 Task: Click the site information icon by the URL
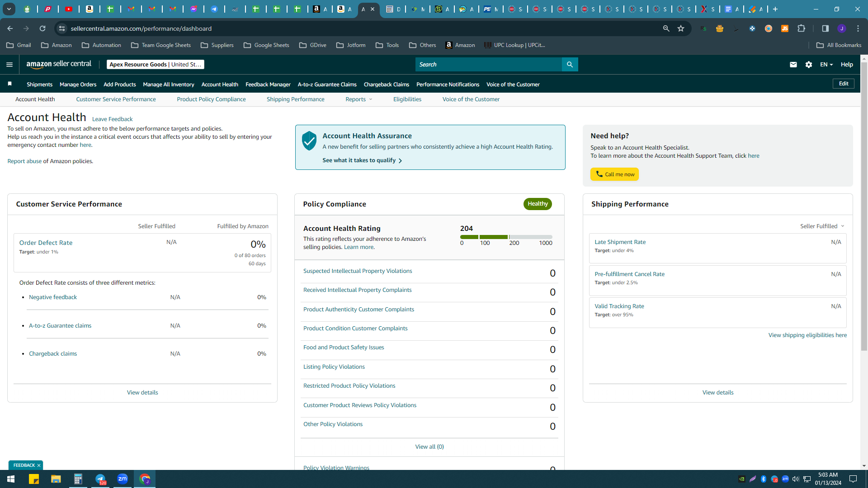click(x=62, y=28)
